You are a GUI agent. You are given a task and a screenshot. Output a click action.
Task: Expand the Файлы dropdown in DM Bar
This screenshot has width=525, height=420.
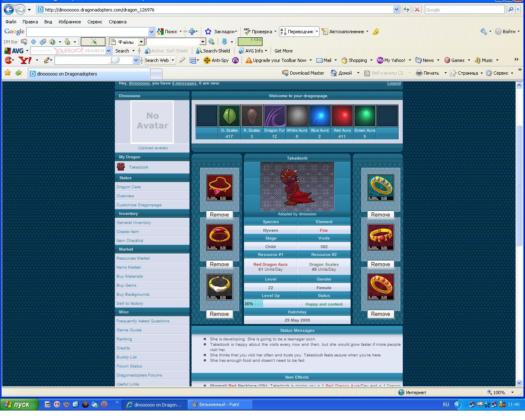[x=141, y=42]
